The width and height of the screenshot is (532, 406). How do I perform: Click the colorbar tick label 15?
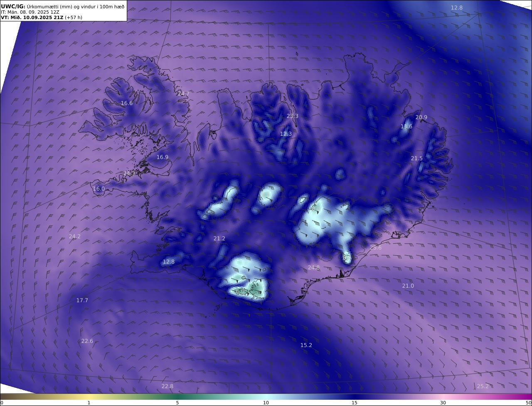pos(355,403)
